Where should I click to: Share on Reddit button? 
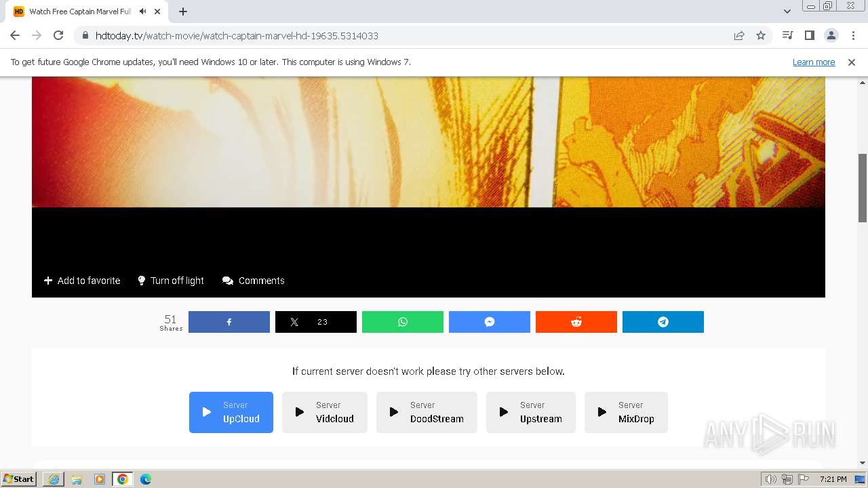click(576, 322)
